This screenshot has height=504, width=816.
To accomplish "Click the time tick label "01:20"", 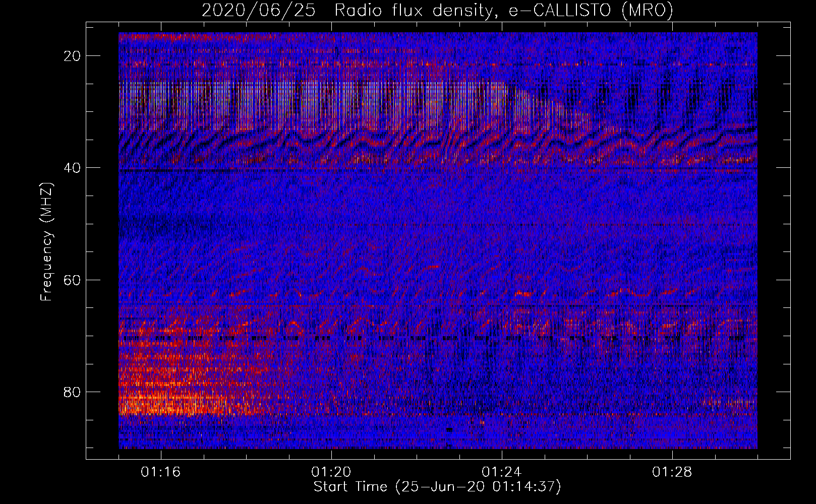I will (331, 472).
